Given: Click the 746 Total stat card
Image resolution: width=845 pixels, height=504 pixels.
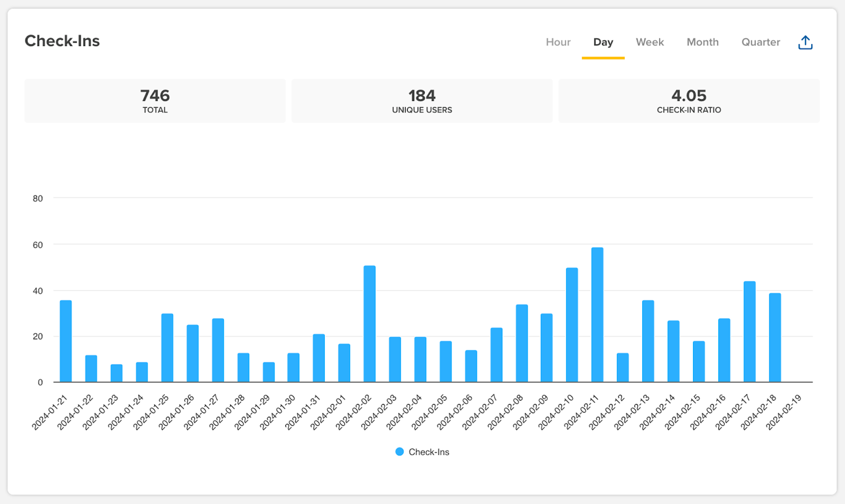Looking at the screenshot, I should click(x=155, y=101).
